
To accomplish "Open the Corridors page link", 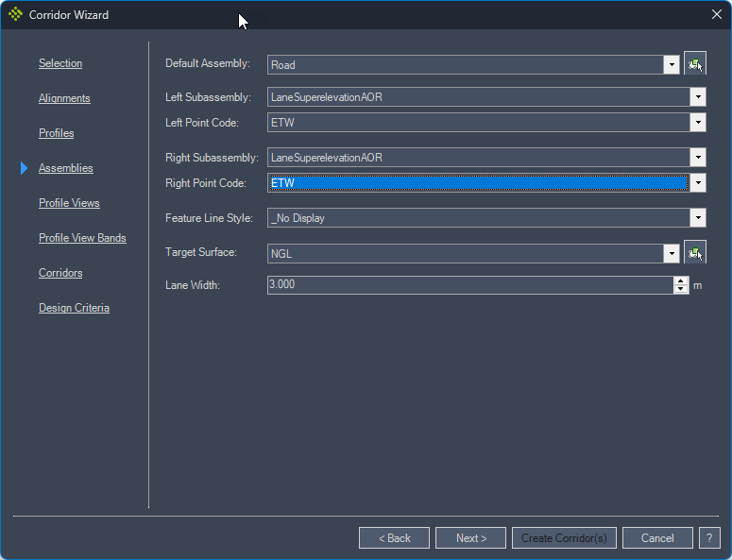I will (60, 273).
